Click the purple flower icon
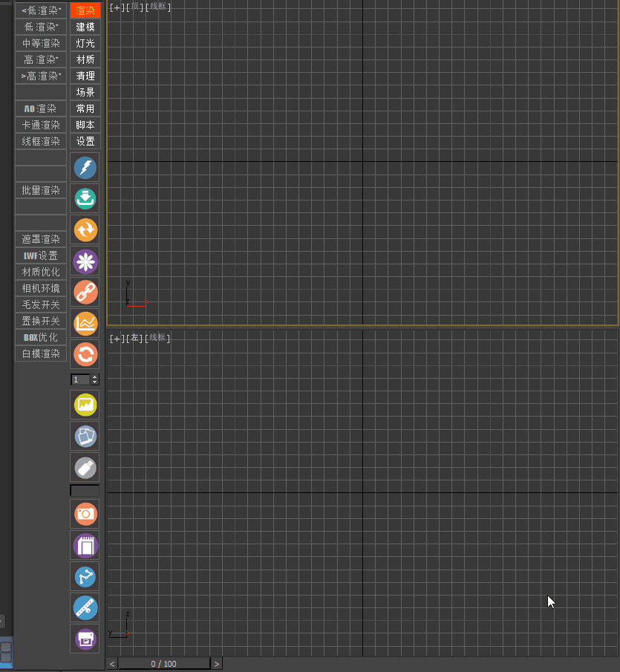This screenshot has width=620, height=672. tap(85, 261)
